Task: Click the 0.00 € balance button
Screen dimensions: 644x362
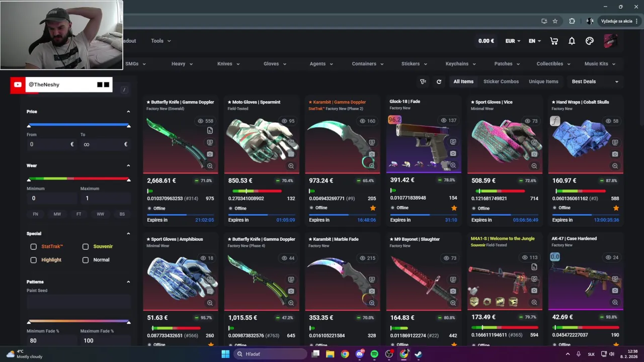Action: [486, 41]
